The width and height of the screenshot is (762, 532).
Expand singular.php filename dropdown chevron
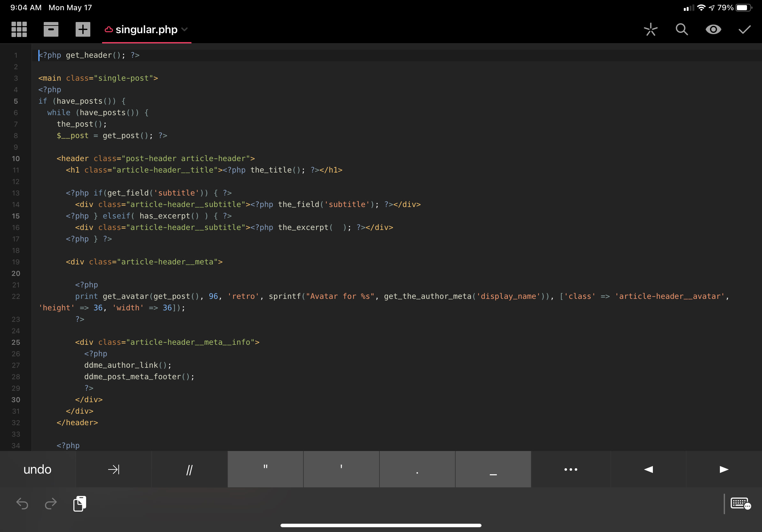pos(185,30)
